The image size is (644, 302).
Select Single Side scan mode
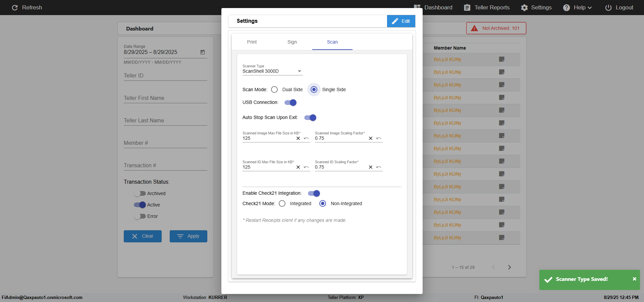(x=314, y=89)
